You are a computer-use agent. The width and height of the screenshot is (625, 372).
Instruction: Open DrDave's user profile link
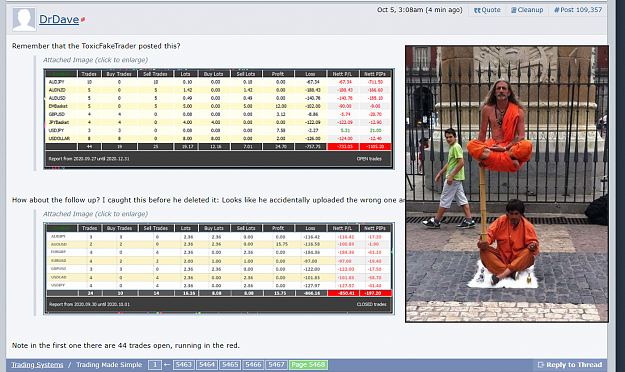[59, 19]
